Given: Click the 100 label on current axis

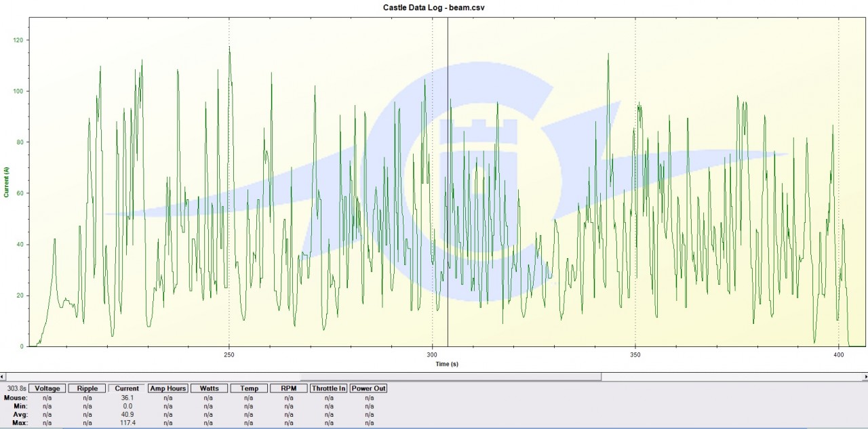Looking at the screenshot, I should (x=18, y=91).
